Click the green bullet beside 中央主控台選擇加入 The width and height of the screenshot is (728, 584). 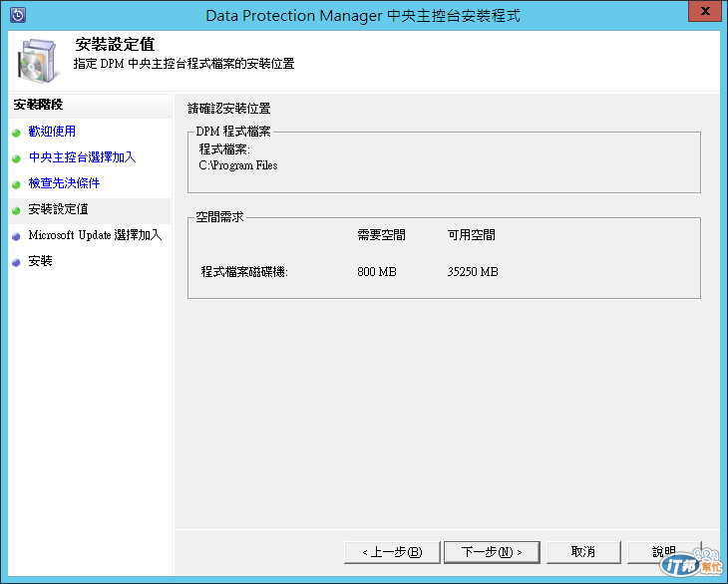16,158
